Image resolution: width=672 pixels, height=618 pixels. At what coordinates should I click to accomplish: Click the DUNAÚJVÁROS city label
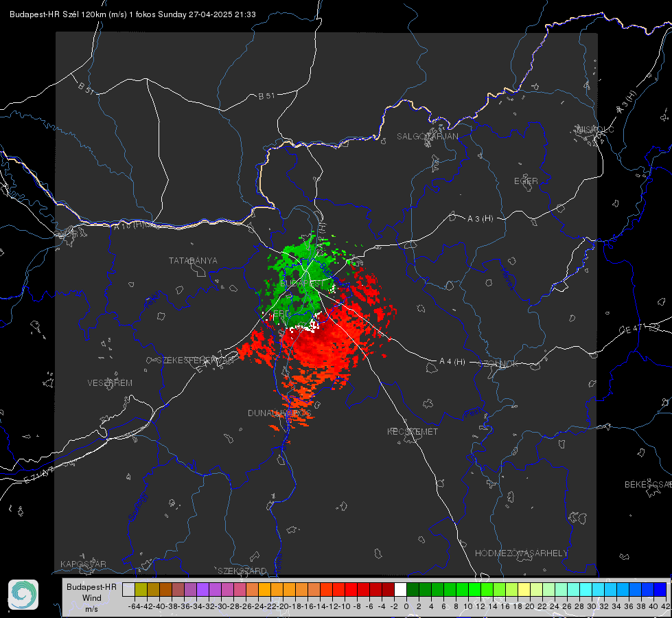(x=279, y=413)
